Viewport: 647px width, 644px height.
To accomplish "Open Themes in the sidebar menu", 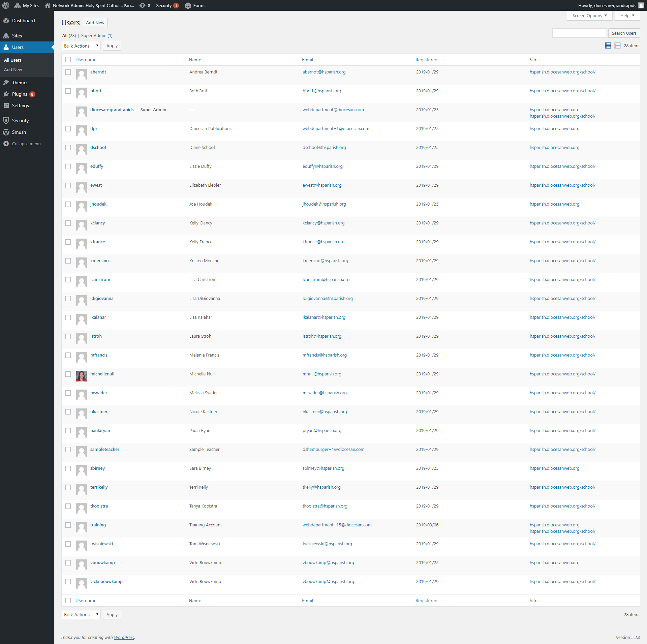I will [20, 83].
